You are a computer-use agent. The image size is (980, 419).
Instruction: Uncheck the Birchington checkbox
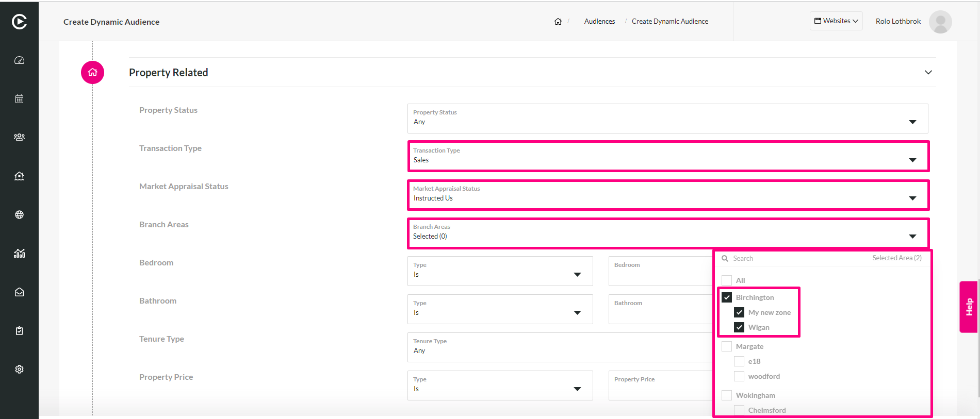pos(727,297)
